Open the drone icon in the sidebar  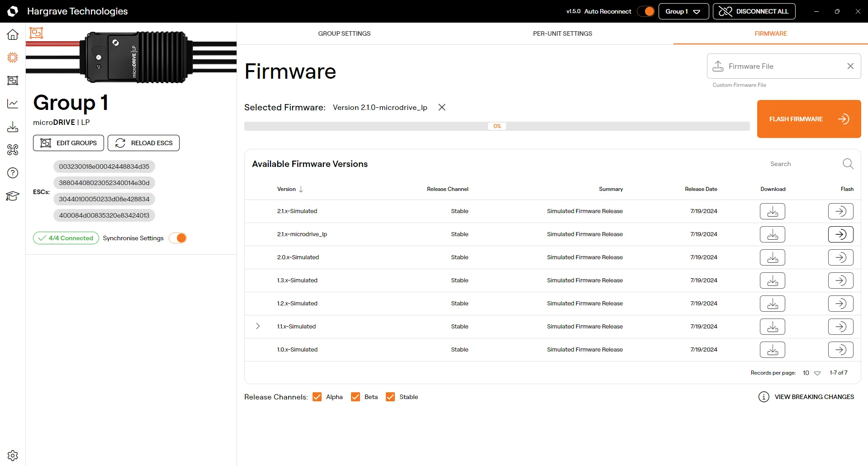click(x=13, y=150)
